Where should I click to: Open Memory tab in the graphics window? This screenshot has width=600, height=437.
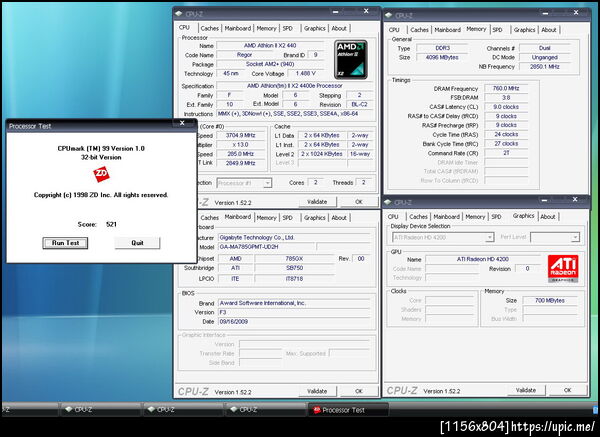pyautogui.click(x=475, y=217)
